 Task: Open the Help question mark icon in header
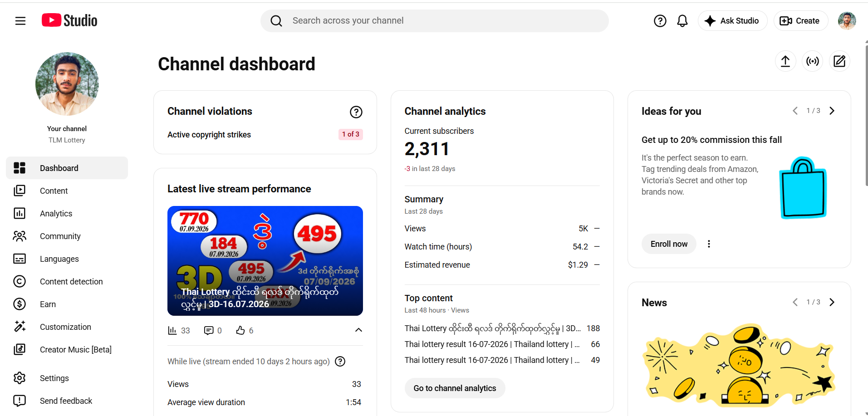point(660,21)
